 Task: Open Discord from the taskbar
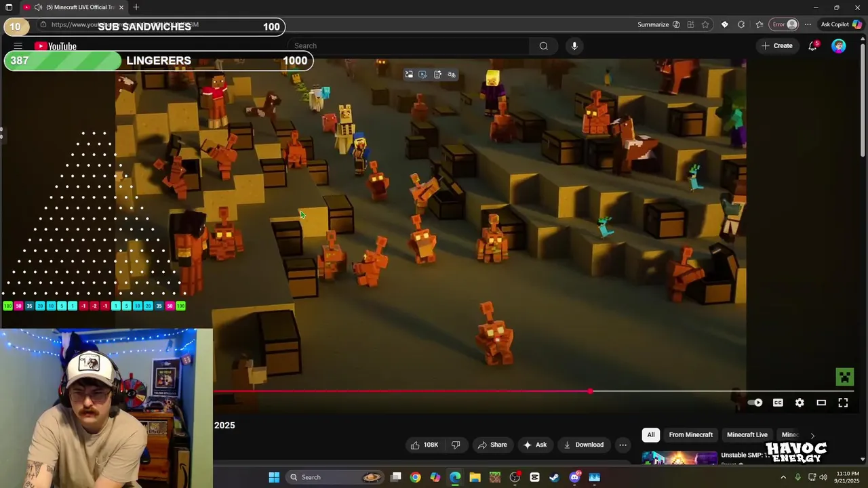(574, 477)
